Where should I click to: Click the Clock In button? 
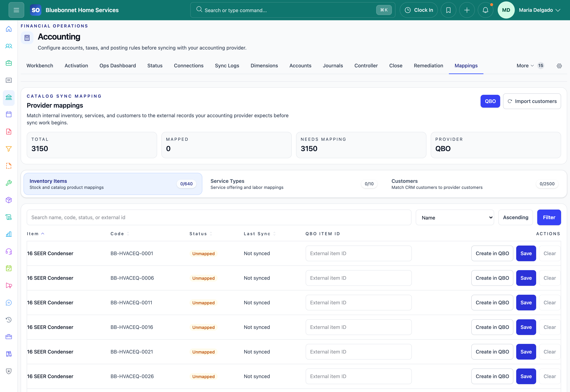tap(419, 10)
